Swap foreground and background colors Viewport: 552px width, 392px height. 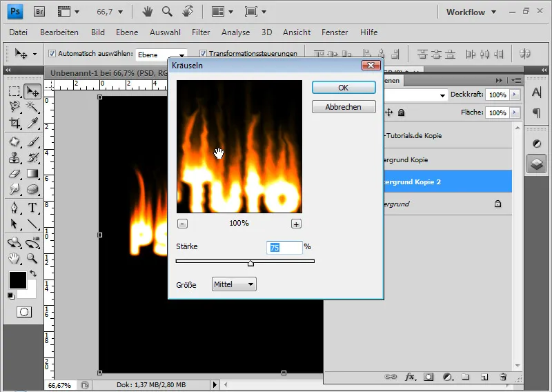point(33,273)
